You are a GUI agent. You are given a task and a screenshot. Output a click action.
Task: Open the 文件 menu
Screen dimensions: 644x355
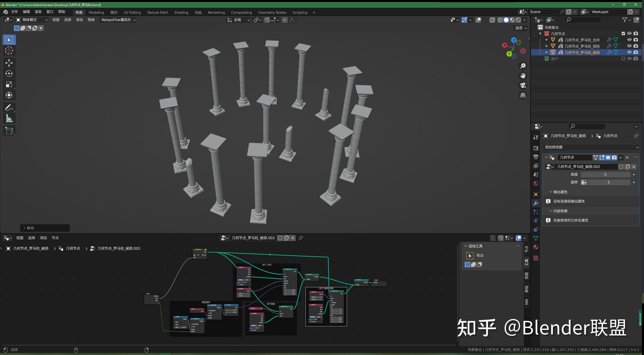[x=15, y=12]
